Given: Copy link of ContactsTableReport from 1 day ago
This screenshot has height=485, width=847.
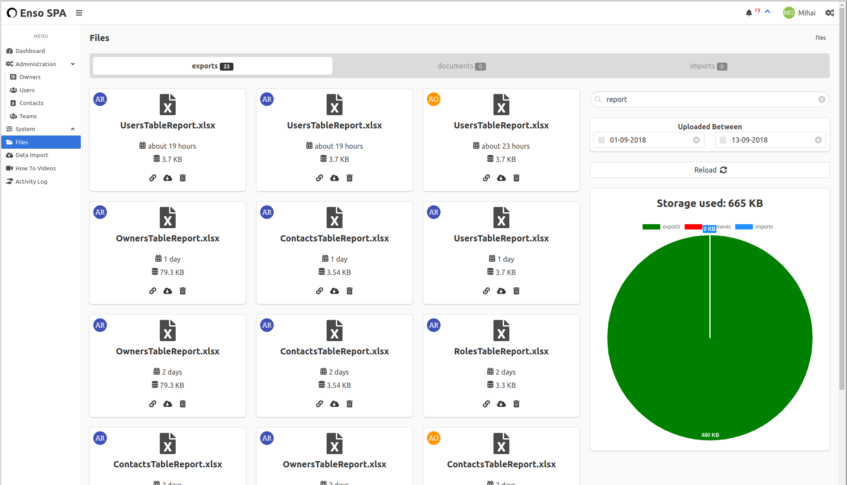Looking at the screenshot, I should click(319, 291).
